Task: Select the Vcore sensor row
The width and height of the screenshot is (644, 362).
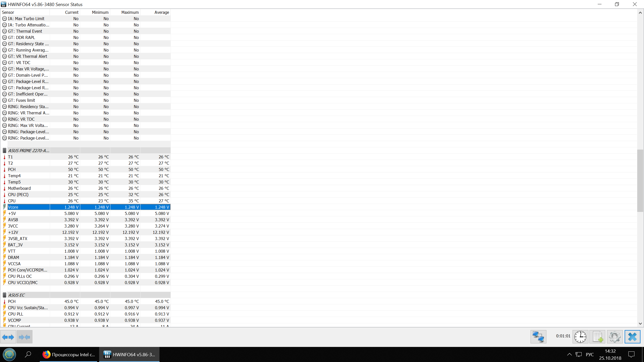Action: pos(13,207)
